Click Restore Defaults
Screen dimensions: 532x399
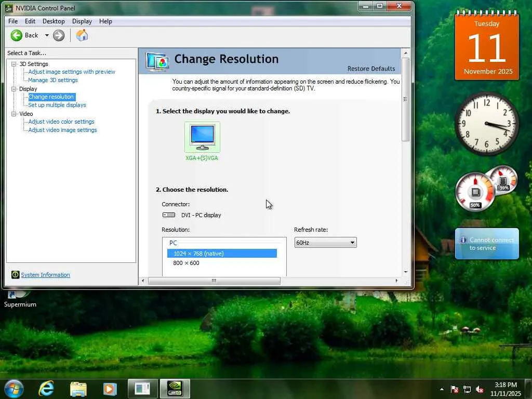[x=371, y=69]
